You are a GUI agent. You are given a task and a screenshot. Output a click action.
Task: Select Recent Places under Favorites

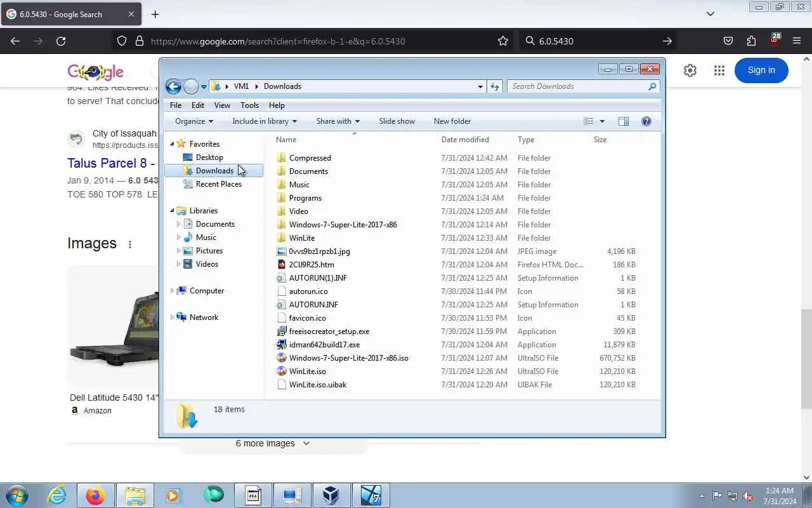[x=219, y=184]
